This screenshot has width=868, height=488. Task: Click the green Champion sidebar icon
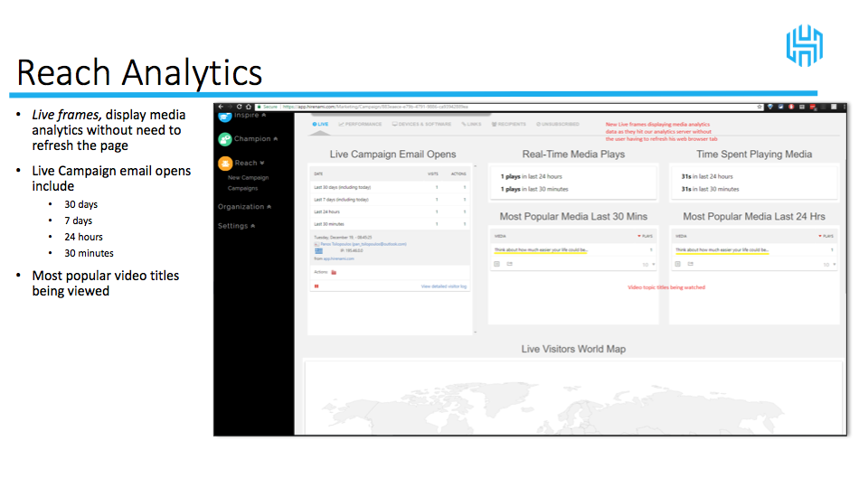[225, 139]
